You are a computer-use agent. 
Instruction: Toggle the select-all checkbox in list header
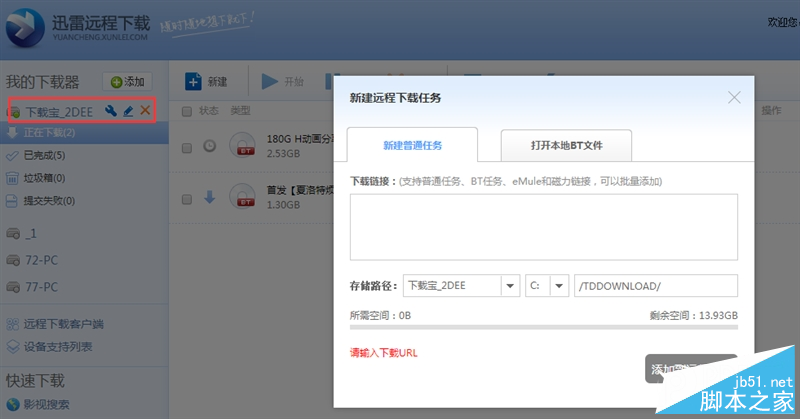tap(187, 111)
